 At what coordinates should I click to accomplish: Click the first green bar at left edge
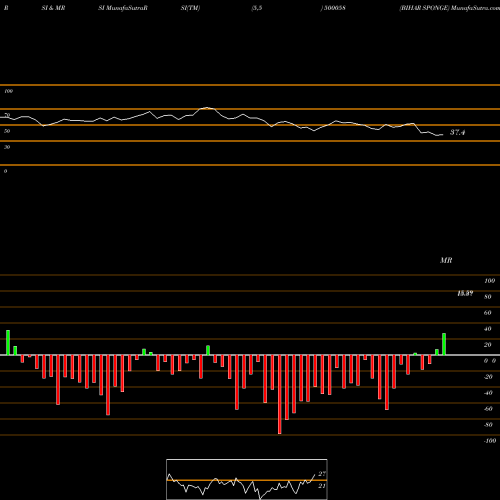pyautogui.click(x=8, y=343)
